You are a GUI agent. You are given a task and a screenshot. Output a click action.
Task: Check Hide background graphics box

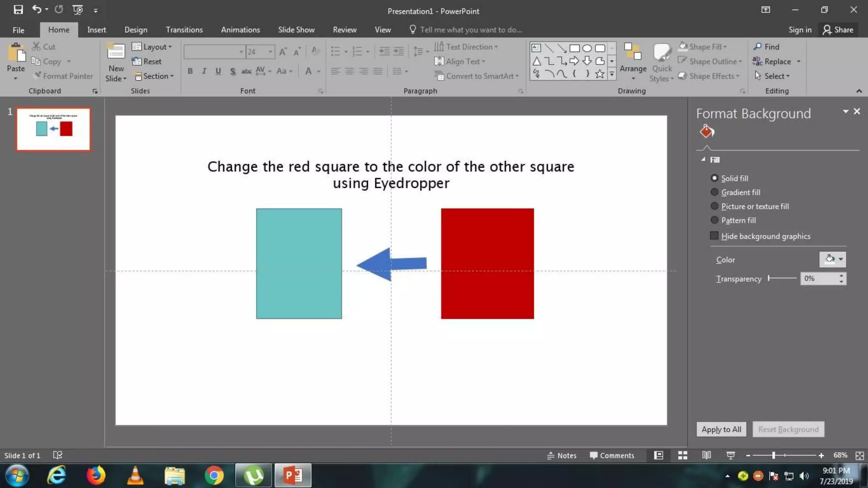714,236
